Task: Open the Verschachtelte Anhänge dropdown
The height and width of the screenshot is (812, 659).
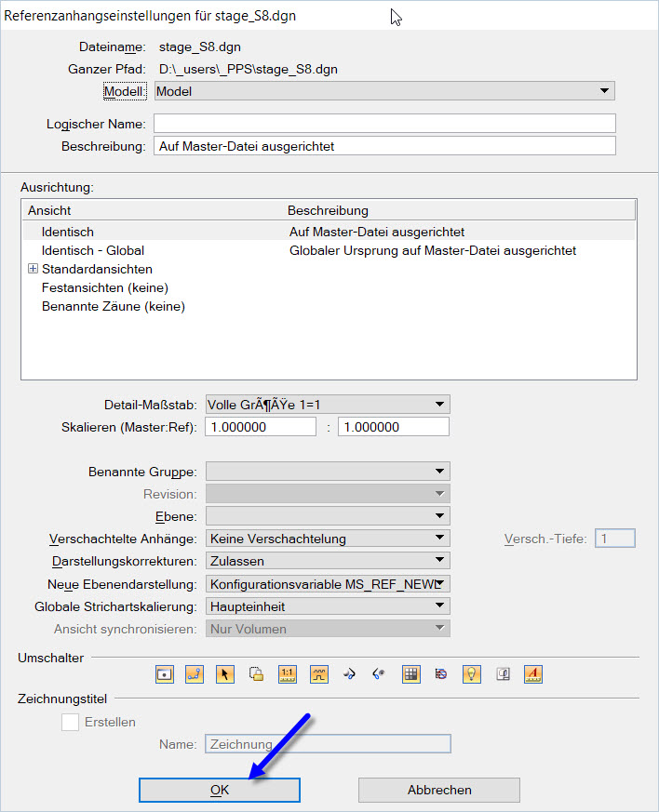Action: (x=328, y=539)
